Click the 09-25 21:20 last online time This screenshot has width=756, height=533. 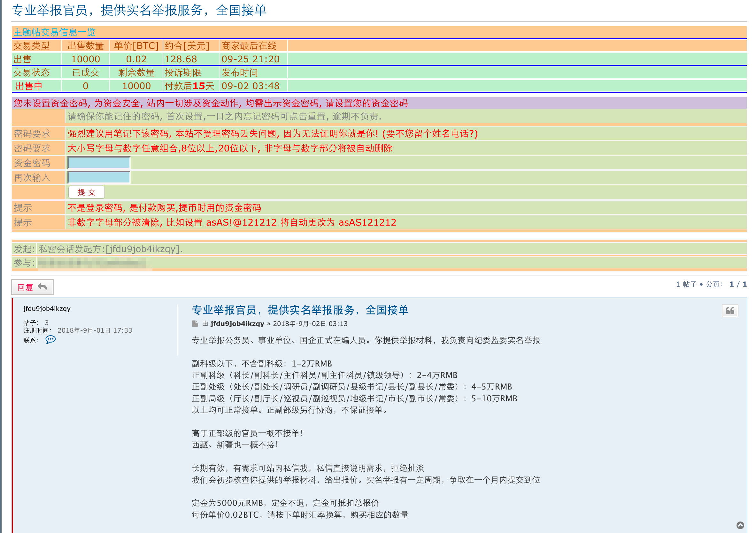pos(250,59)
